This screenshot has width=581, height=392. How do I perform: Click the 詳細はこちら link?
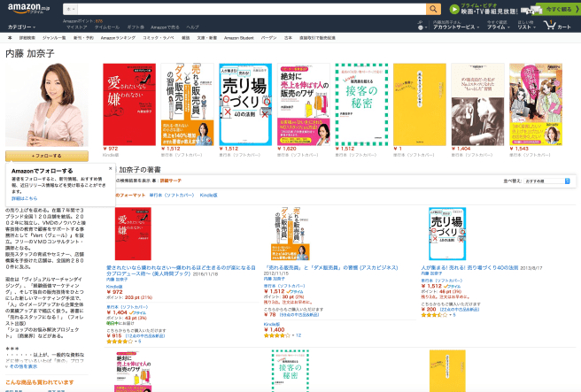23,197
